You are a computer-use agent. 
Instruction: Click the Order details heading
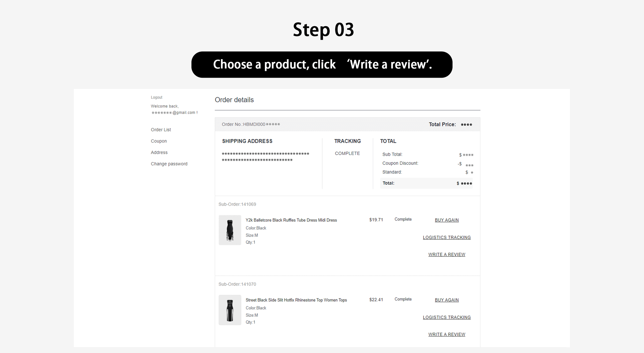coord(234,100)
